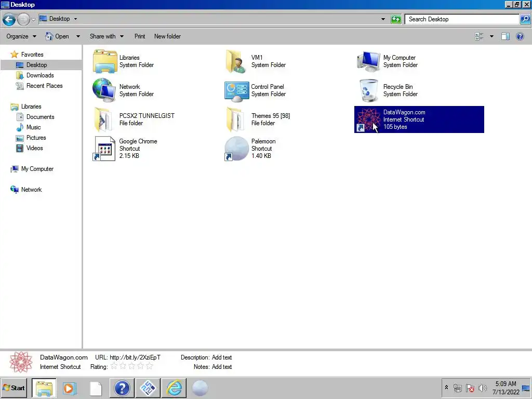The image size is (532, 399).
Task: Click the Print toolbar button
Action: [139, 36]
